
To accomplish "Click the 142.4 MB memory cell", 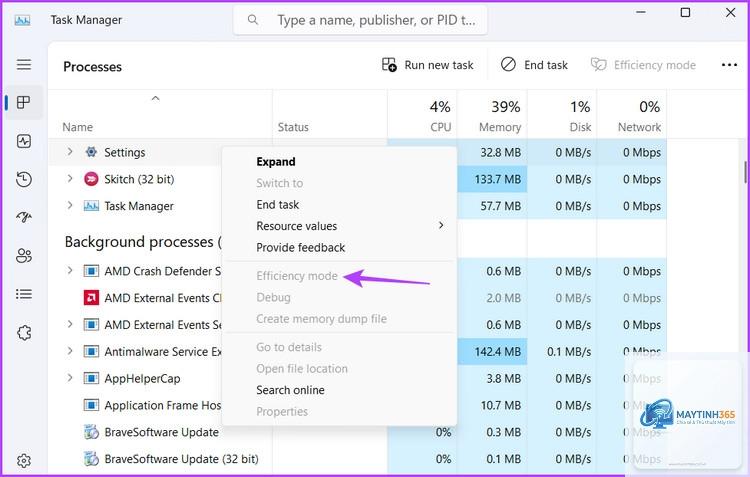I will (x=492, y=352).
